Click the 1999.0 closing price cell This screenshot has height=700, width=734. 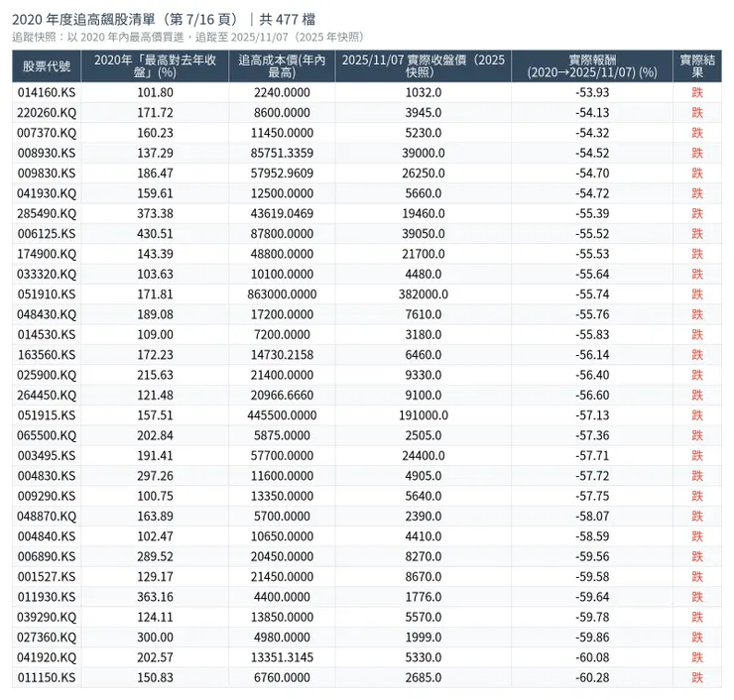424,637
